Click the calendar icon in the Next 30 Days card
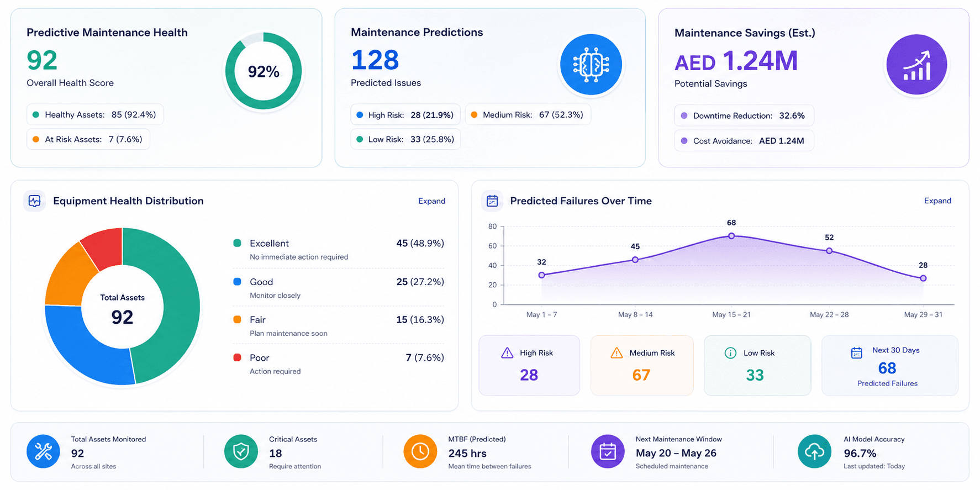The width and height of the screenshot is (980, 490). click(x=856, y=353)
